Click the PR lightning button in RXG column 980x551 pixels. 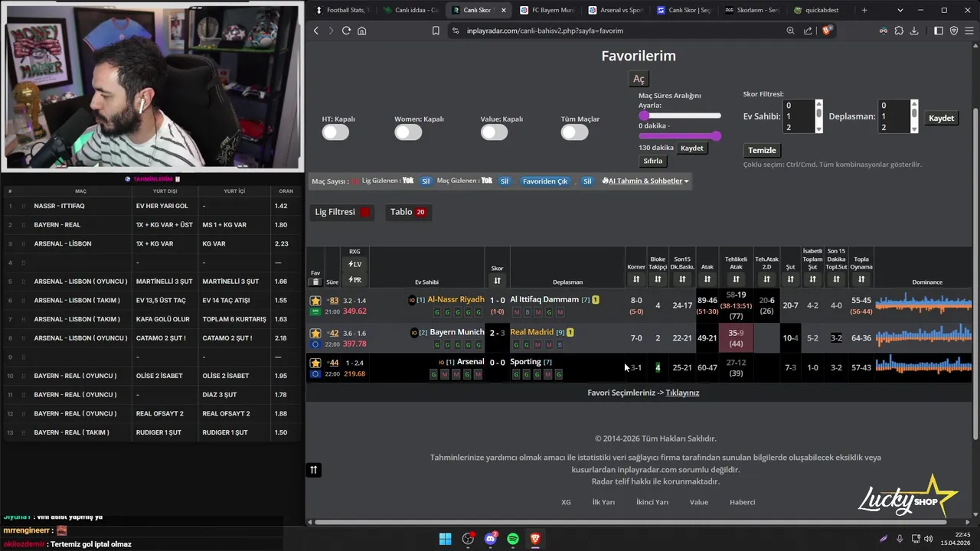354,280
